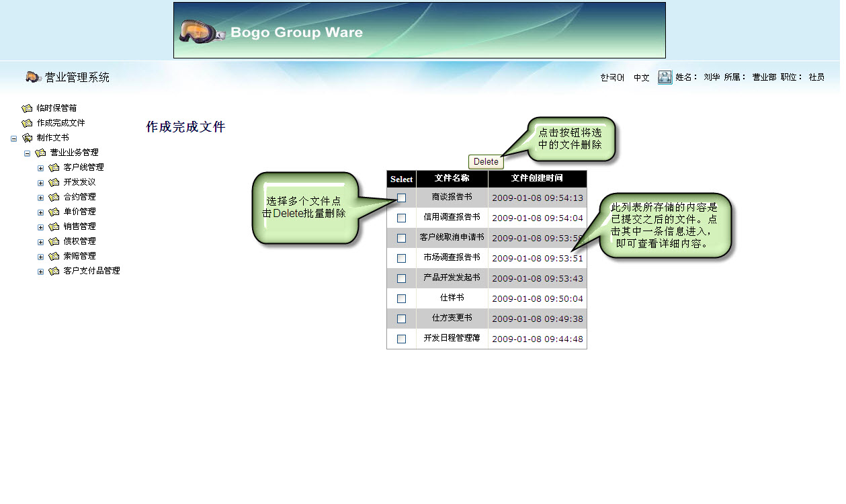The width and height of the screenshot is (846, 504).
Task: Click the 文件创建时间 column header
Action: [536, 178]
